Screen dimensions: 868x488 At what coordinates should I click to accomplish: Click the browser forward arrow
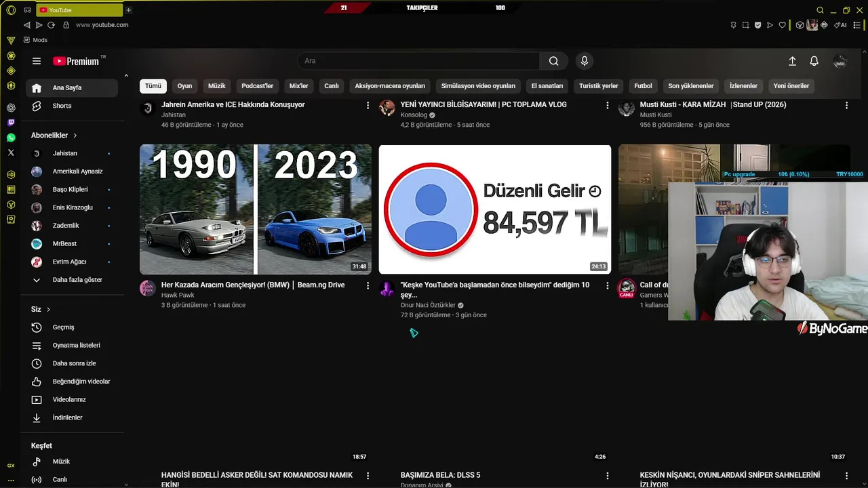[39, 25]
